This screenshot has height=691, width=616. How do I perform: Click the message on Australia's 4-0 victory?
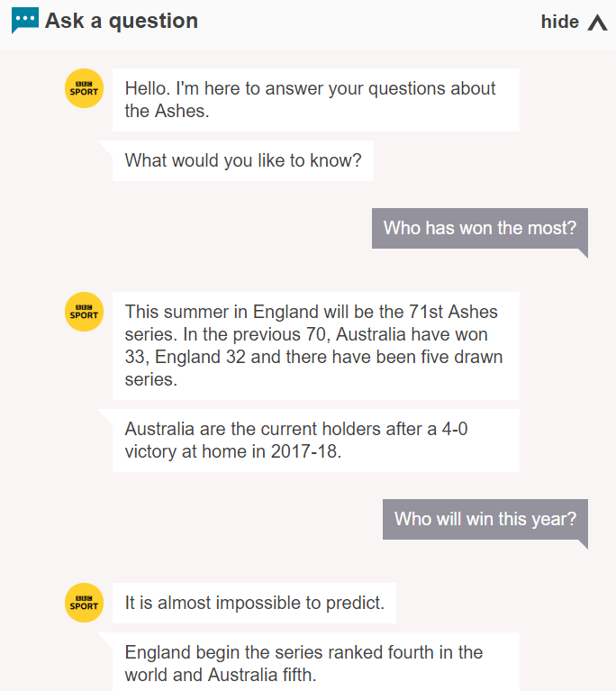[315, 441]
